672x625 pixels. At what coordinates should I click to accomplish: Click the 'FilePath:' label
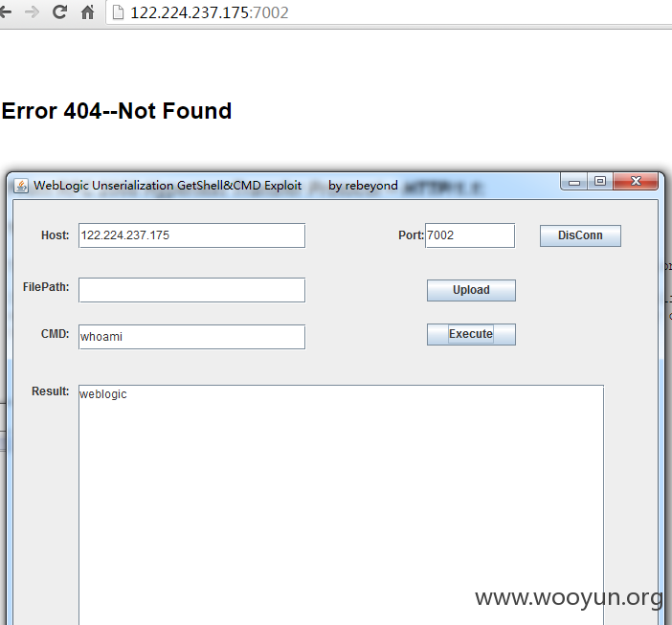pyautogui.click(x=46, y=287)
